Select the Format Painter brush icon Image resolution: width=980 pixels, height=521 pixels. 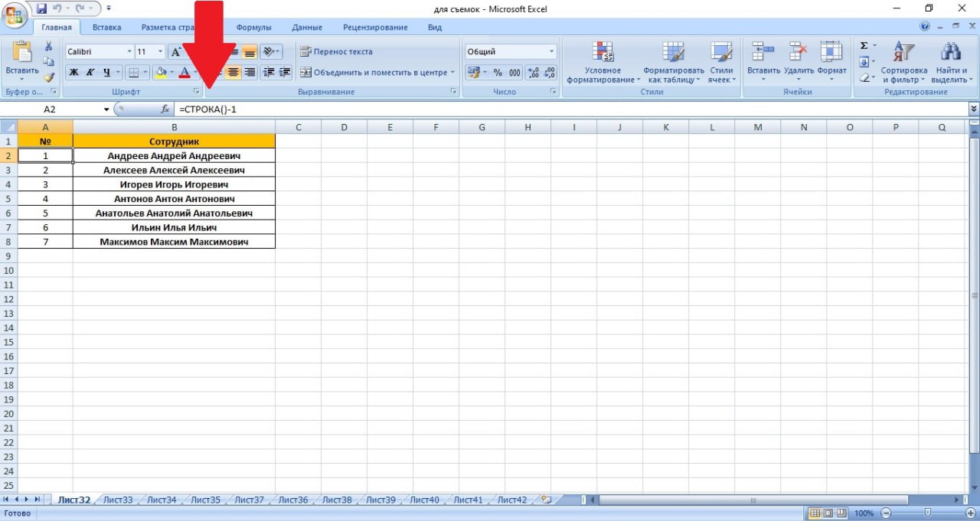pos(49,77)
